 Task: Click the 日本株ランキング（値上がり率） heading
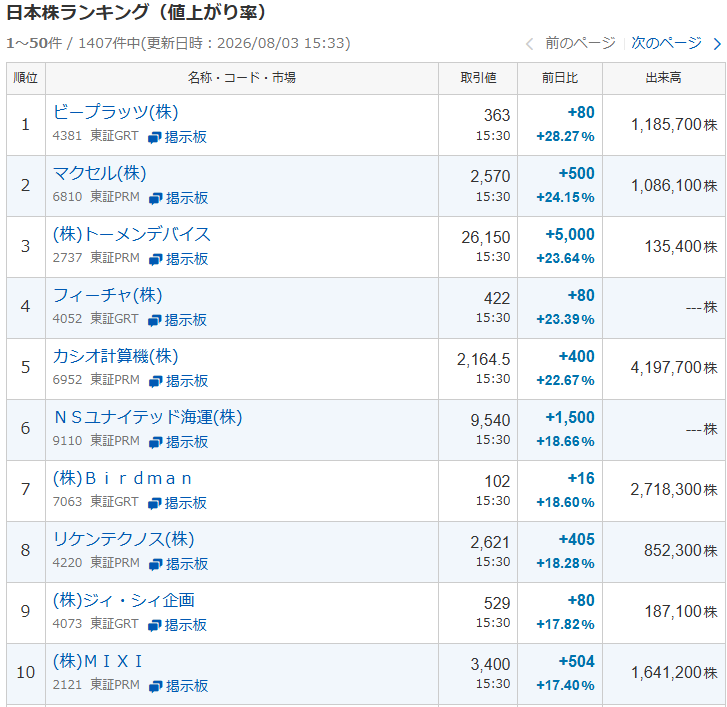coord(138,13)
